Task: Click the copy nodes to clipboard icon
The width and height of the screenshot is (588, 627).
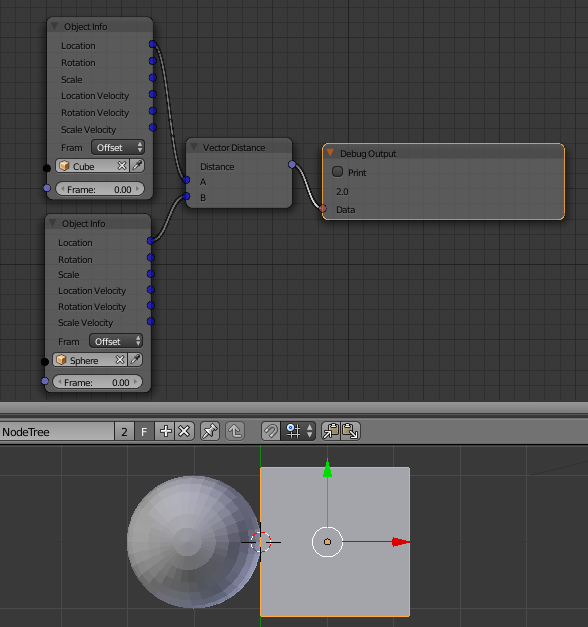Action: 331,431
